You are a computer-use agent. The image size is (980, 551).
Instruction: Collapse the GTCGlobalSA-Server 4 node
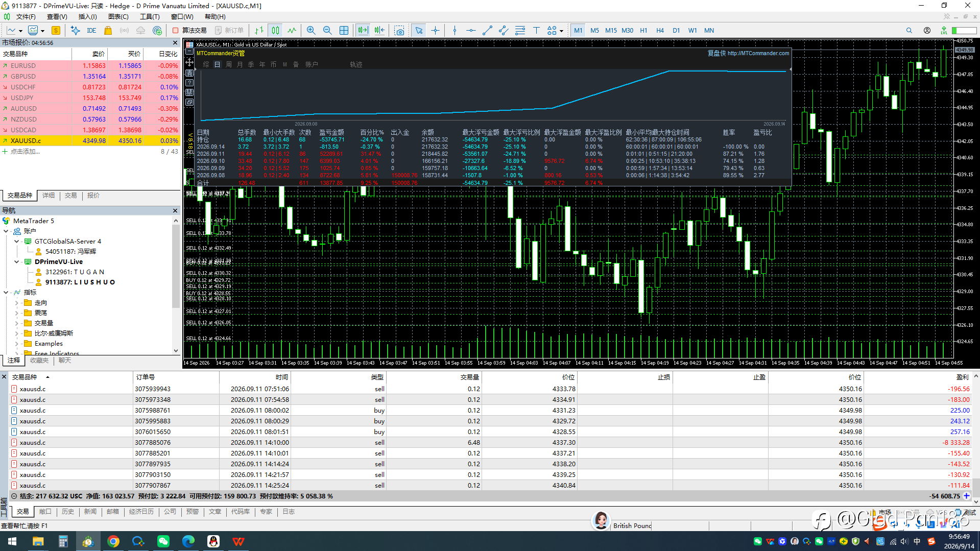click(17, 242)
